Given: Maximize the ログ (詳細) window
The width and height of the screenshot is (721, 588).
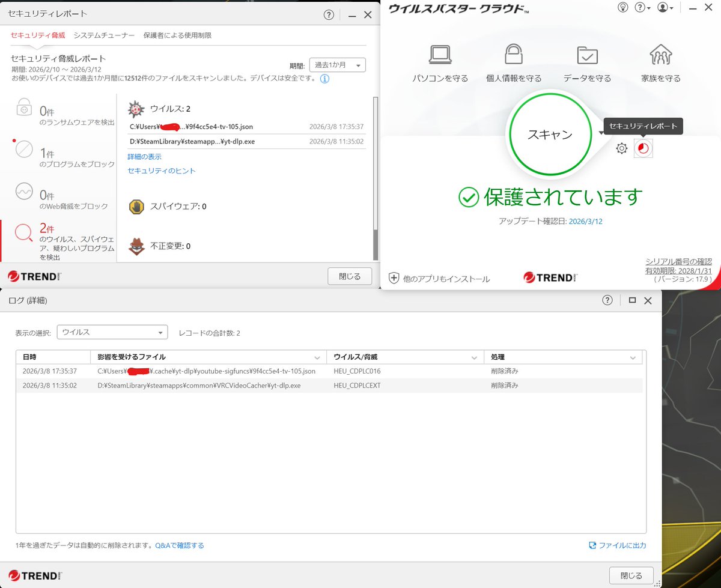Looking at the screenshot, I should coord(632,300).
